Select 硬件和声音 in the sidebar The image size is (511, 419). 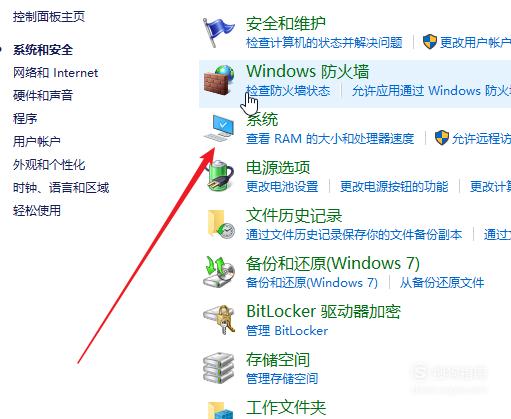tap(43, 95)
